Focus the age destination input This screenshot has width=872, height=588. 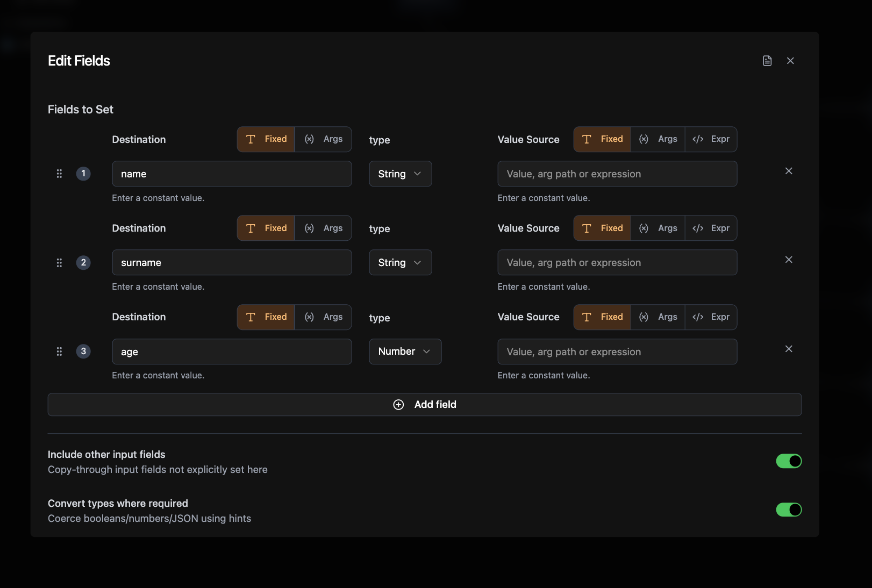click(232, 352)
